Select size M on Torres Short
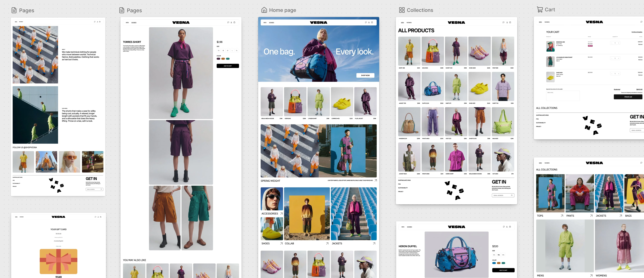The height and width of the screenshot is (278, 644). [227, 51]
